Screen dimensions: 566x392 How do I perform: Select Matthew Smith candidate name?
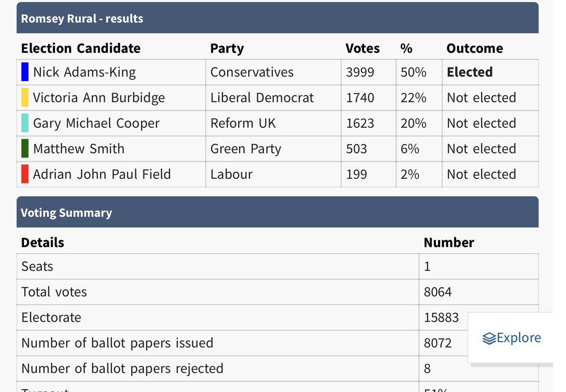pyautogui.click(x=79, y=149)
